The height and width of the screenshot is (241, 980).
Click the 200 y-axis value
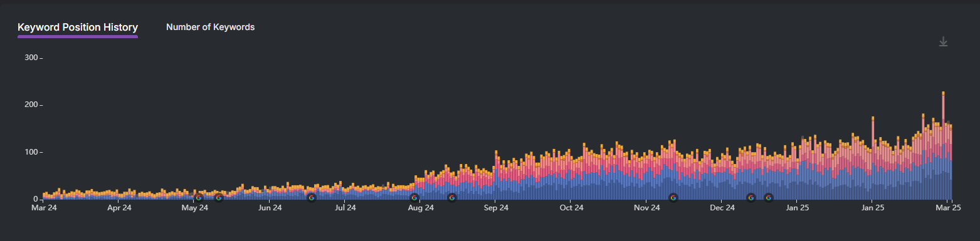[31, 105]
